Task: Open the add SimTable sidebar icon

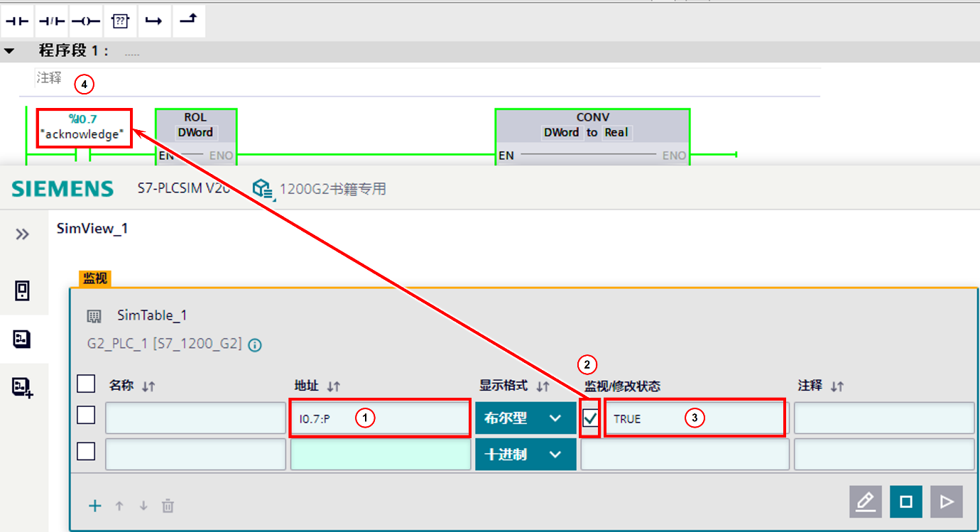Action: 23,387
